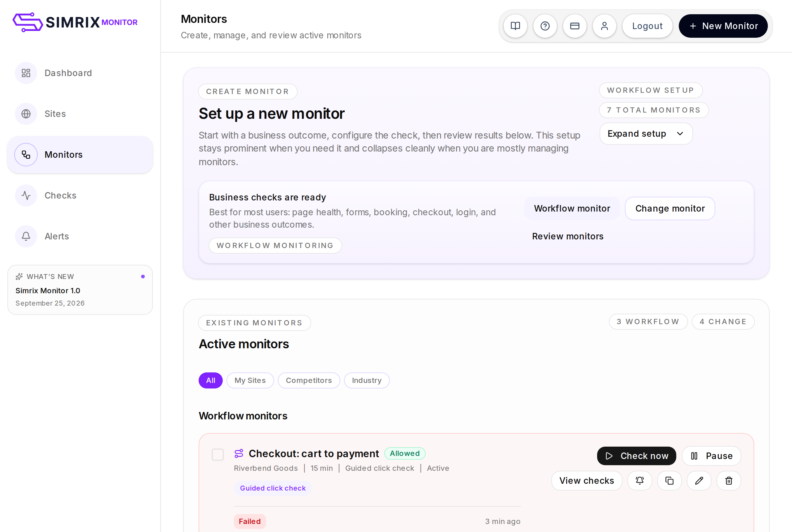
Task: Click the Guided click check tag
Action: [x=273, y=488]
